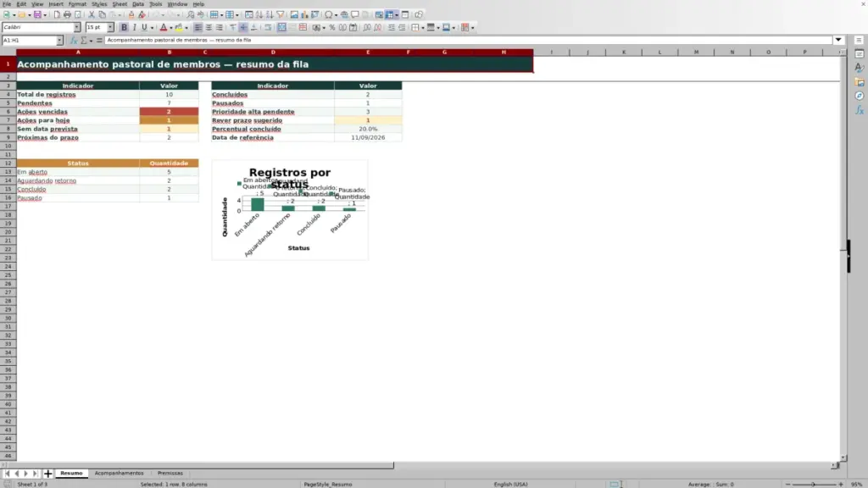
Task: Open the sidebar Navigator deck
Action: coord(860,97)
